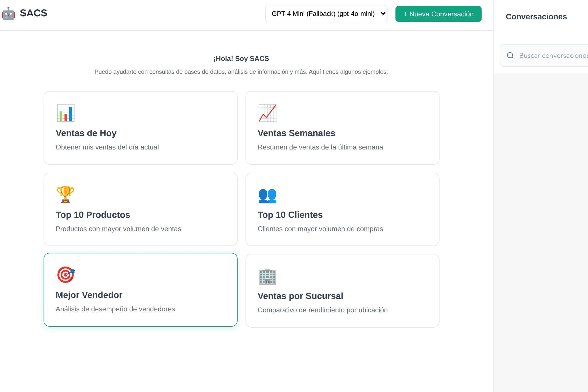Screen dimensions: 588x392
Task: Click the bar chart icon for Ventas de Hoy
Action: tap(66, 113)
